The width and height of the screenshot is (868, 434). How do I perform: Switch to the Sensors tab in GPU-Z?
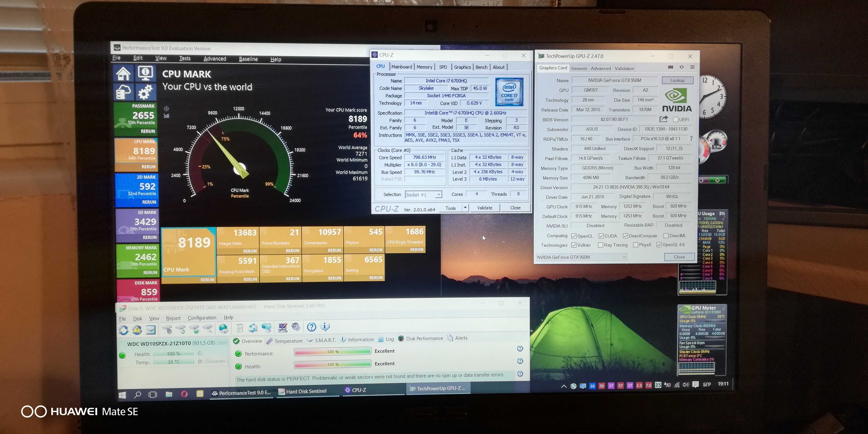coord(579,68)
